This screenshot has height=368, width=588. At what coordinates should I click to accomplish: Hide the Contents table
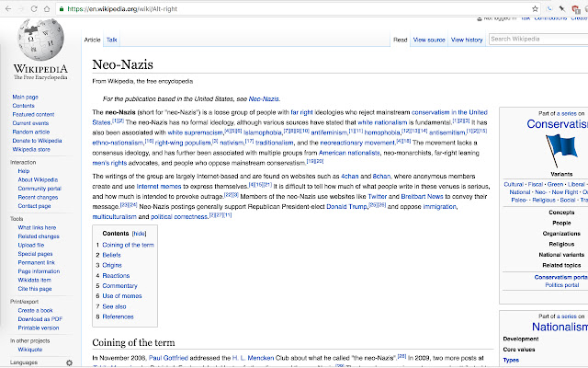[139, 234]
